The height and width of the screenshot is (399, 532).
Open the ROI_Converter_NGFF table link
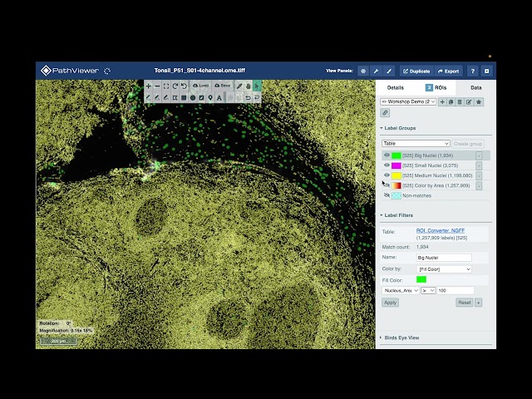tap(441, 230)
